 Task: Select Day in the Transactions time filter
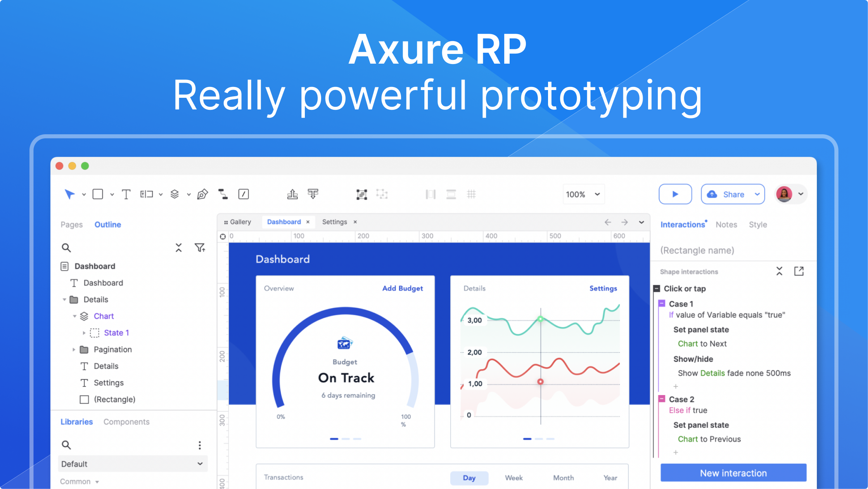469,478
